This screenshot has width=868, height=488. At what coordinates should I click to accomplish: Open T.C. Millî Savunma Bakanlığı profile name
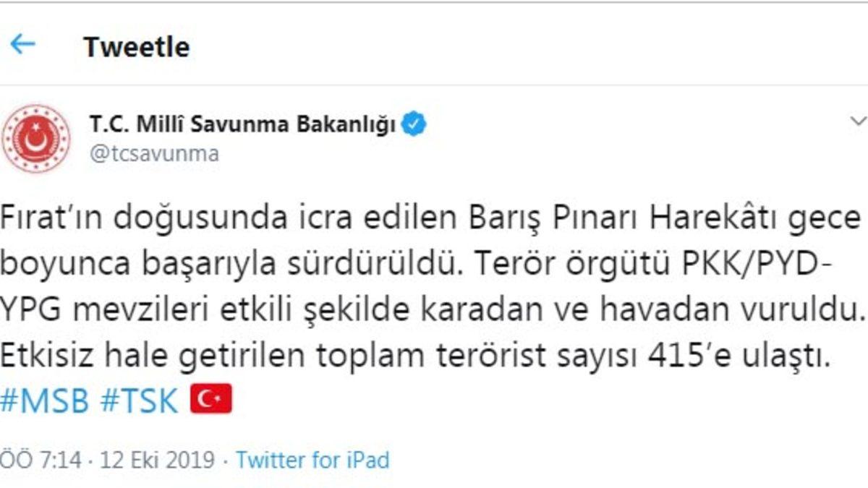point(242,124)
